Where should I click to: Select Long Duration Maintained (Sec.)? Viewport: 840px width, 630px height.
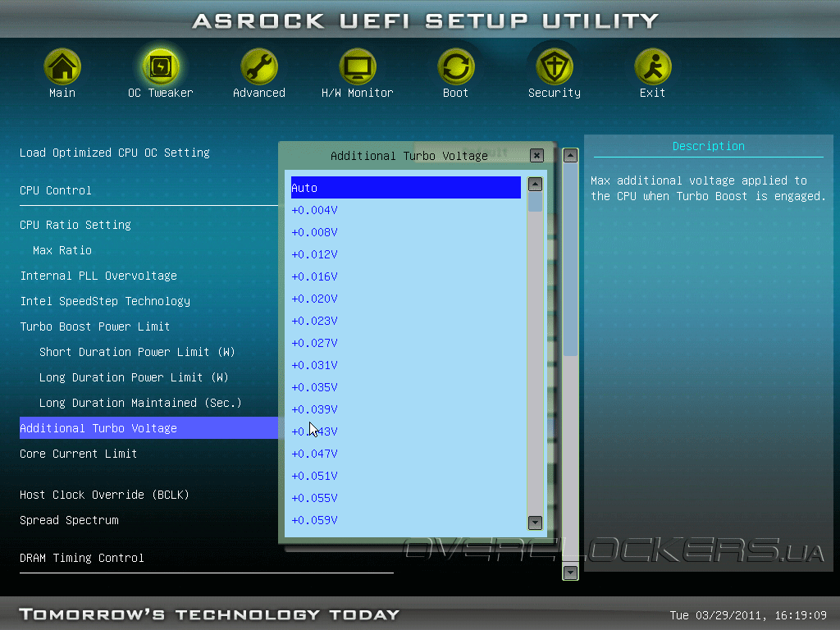[x=140, y=403]
